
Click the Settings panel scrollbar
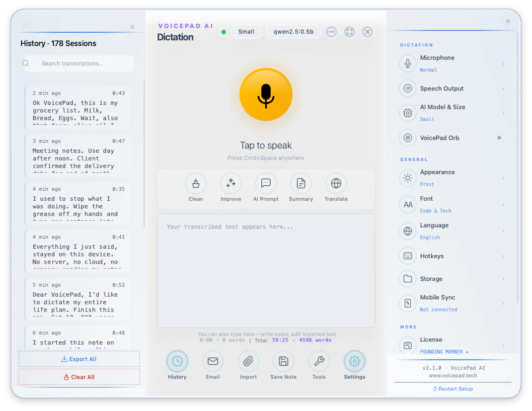tap(518, 167)
